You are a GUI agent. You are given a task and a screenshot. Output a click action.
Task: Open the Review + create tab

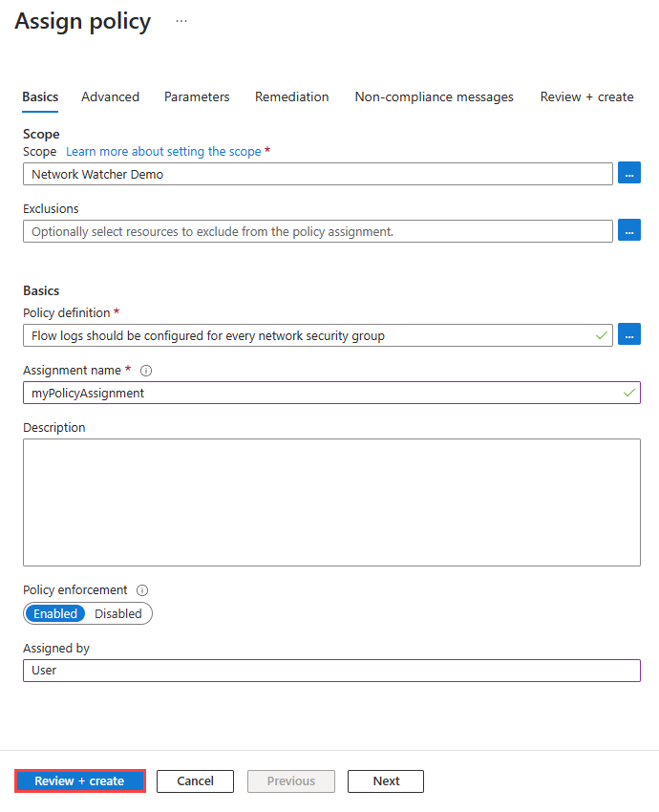[x=586, y=96]
